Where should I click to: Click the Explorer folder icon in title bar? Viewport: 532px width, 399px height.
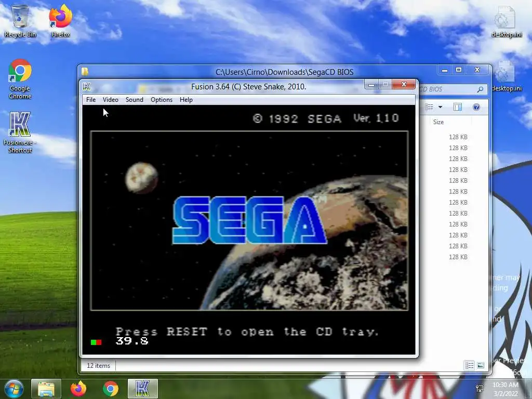(85, 71)
